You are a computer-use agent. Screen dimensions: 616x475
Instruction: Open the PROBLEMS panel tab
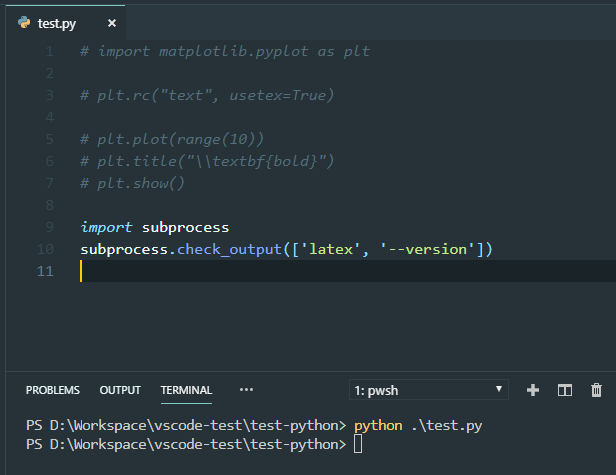point(53,390)
